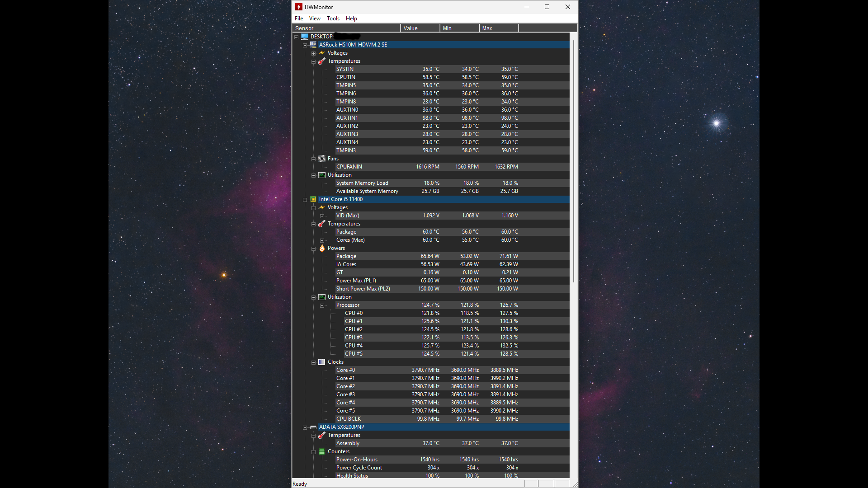Open the View menu
This screenshot has width=868, height=488.
[x=315, y=19]
